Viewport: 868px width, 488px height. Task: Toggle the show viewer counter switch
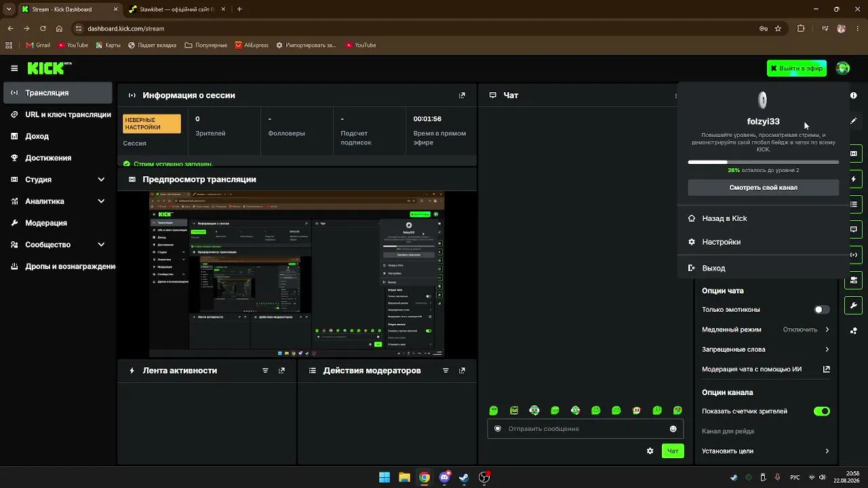822,411
